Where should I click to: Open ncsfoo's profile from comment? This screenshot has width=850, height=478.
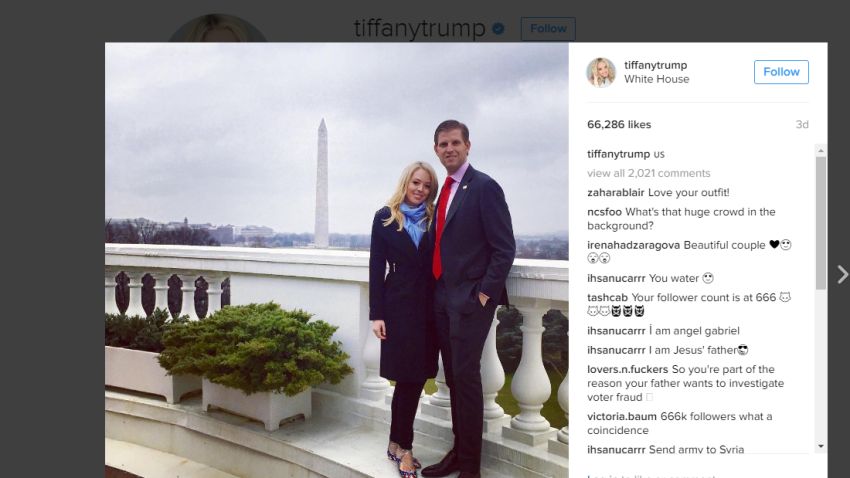(x=604, y=212)
